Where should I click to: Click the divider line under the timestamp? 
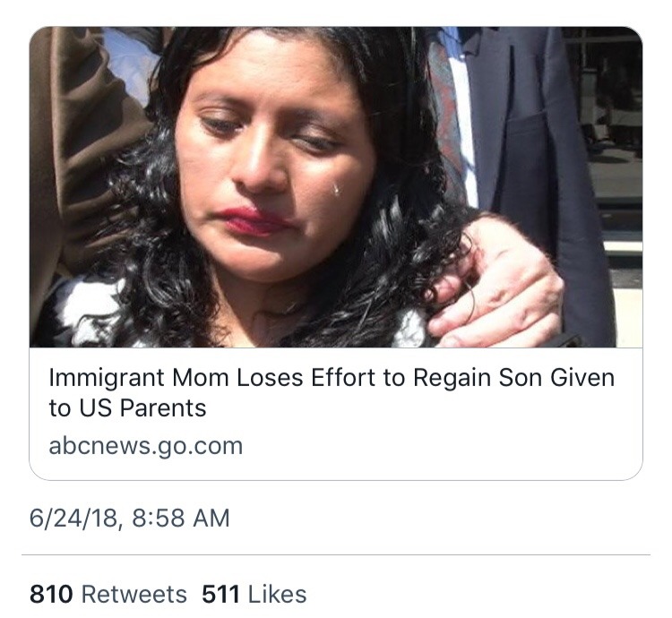336,554
